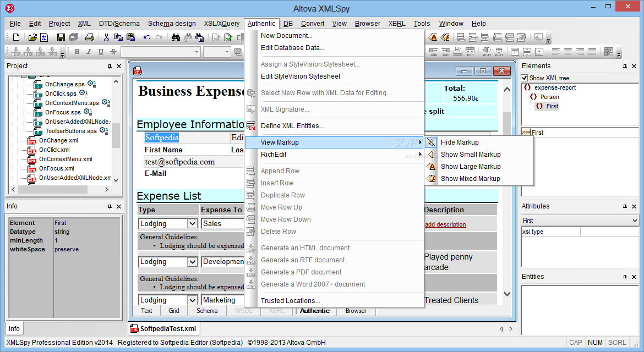Image resolution: width=644 pixels, height=352 pixels.
Task: Pin the Attributes panel
Action: click(625, 206)
